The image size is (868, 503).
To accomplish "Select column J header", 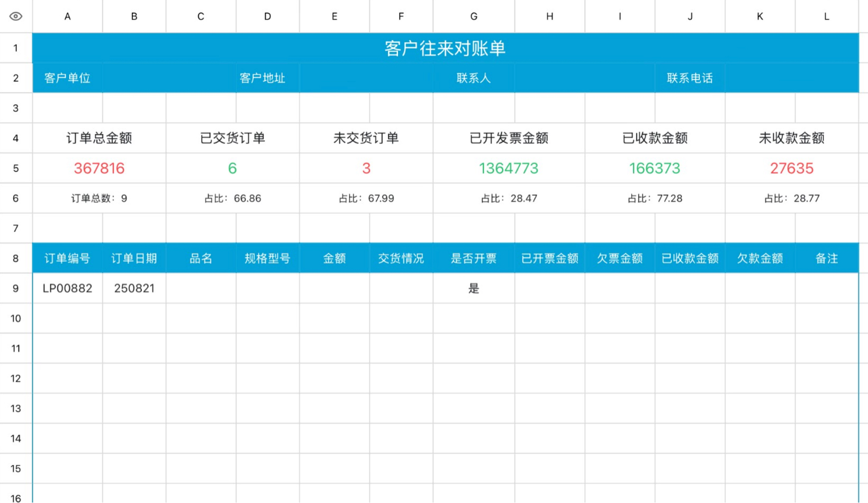I will point(690,16).
